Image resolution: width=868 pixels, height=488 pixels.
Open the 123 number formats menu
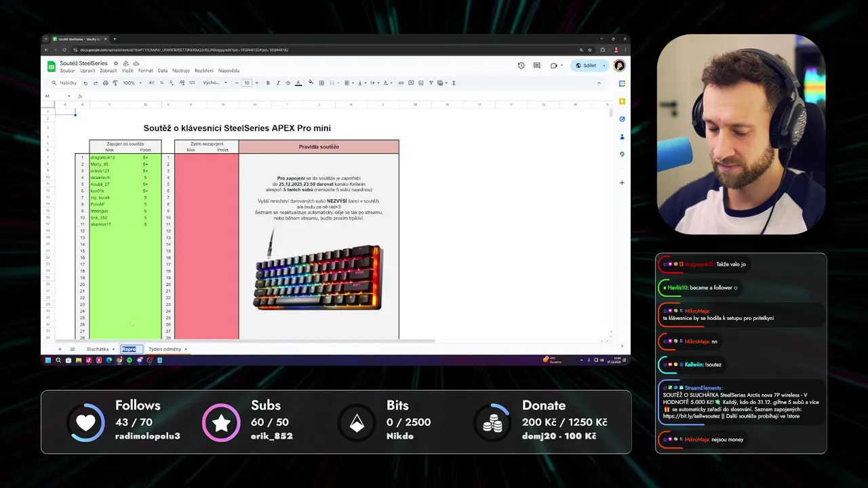click(x=192, y=83)
